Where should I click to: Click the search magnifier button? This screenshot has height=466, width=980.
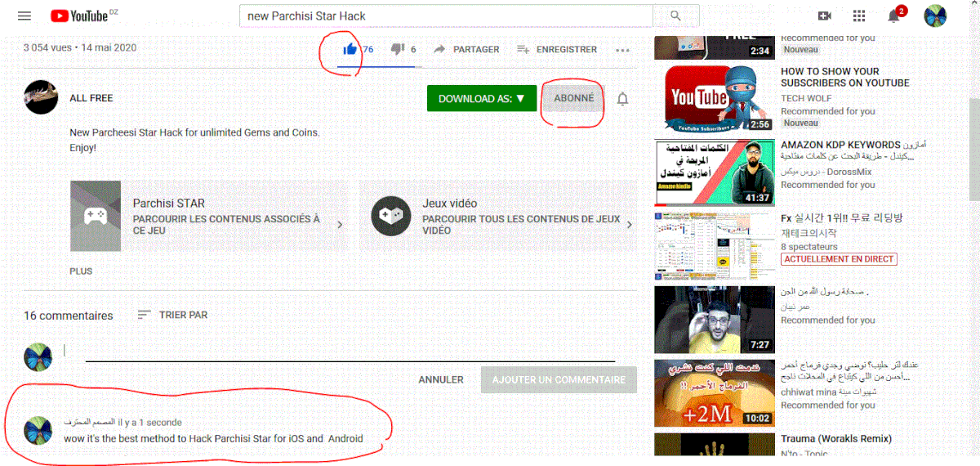click(x=675, y=16)
